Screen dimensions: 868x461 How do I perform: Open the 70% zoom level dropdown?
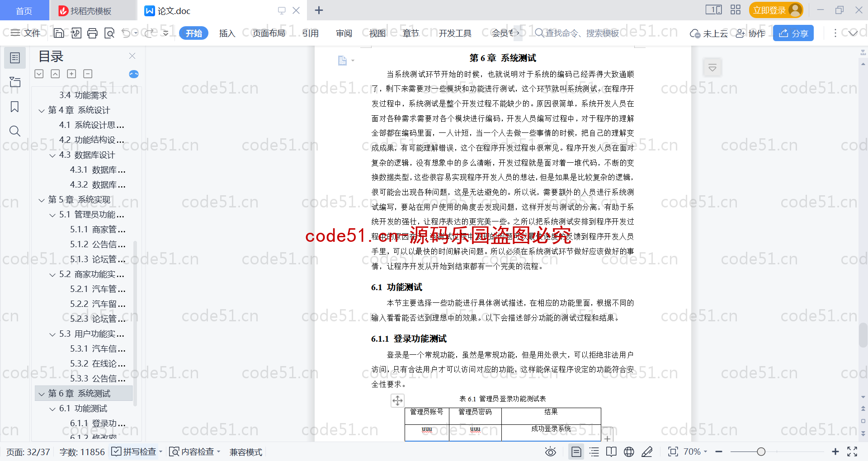tap(695, 452)
